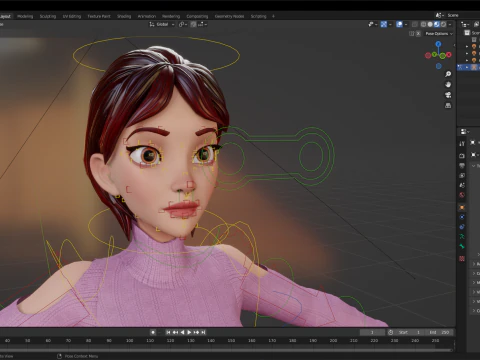Open the Scene properties tab
Screen dimensions: 480x360
(462, 185)
